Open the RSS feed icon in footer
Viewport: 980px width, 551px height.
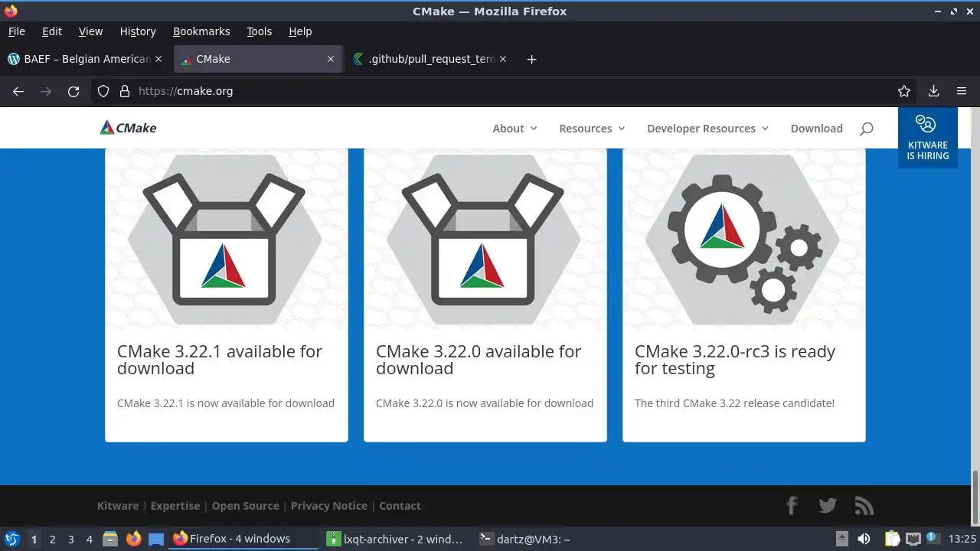[864, 506]
